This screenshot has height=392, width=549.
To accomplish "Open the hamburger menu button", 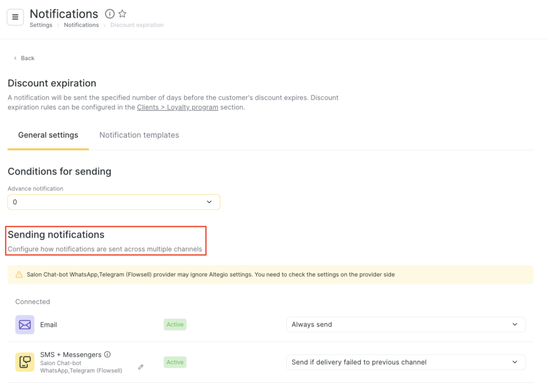I will (15, 17).
